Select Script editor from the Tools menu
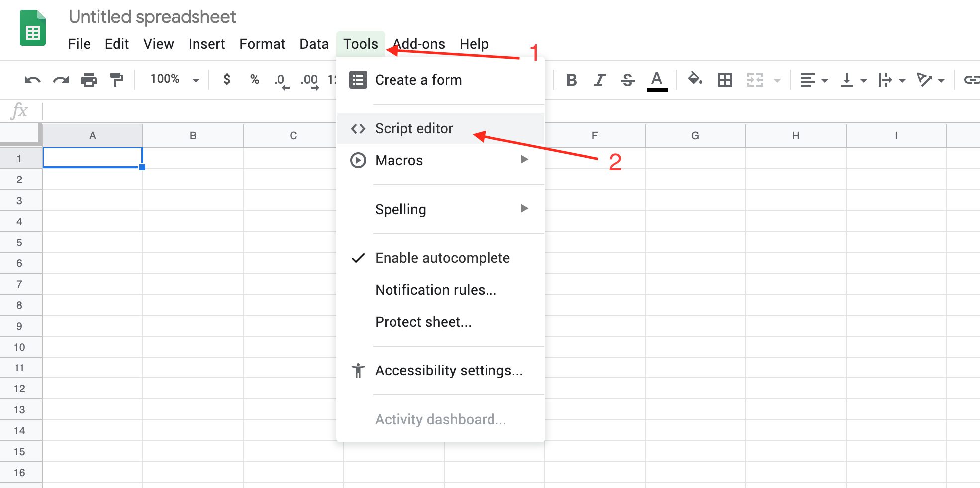This screenshot has width=980, height=488. [413, 128]
